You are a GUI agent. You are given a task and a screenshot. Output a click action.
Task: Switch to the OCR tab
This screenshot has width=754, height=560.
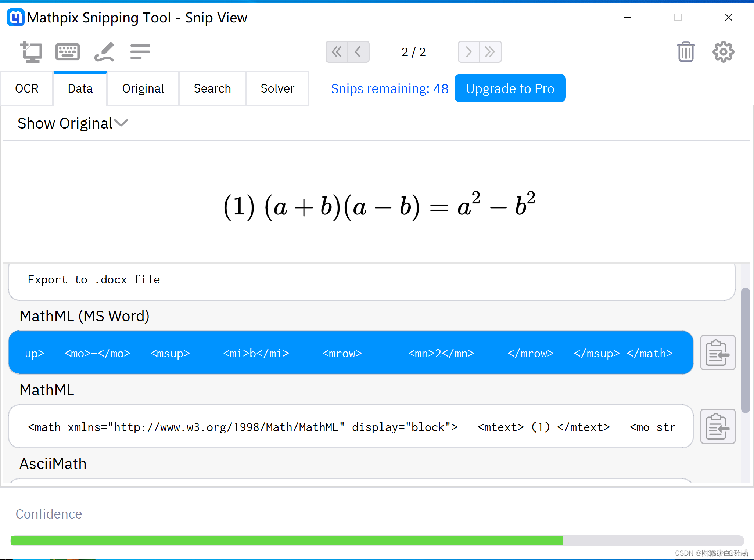[x=27, y=88]
